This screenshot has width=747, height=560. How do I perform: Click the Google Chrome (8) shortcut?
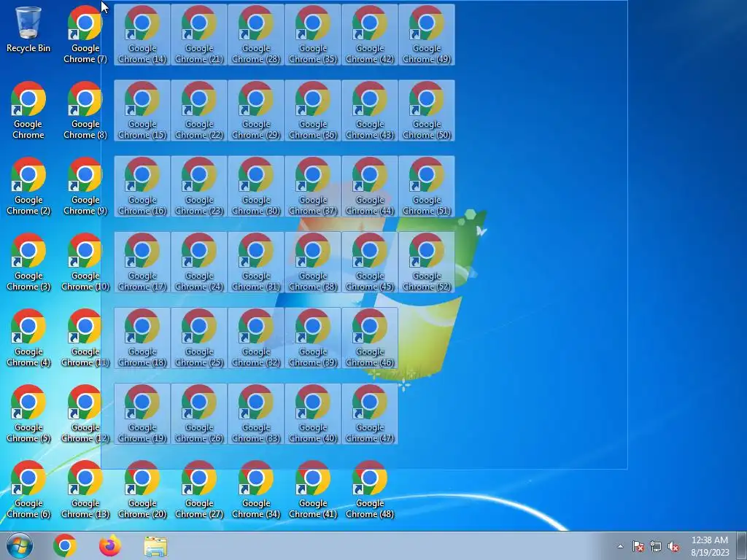[85, 110]
